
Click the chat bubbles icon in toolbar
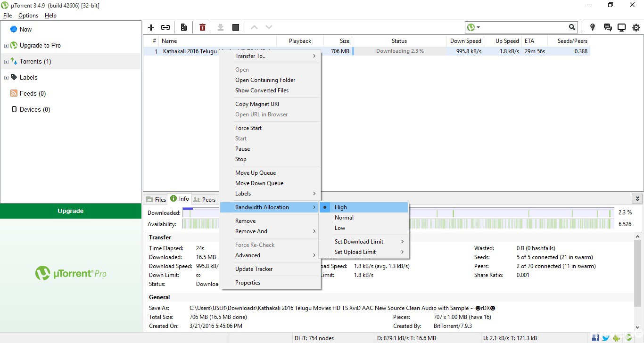pos(608,27)
